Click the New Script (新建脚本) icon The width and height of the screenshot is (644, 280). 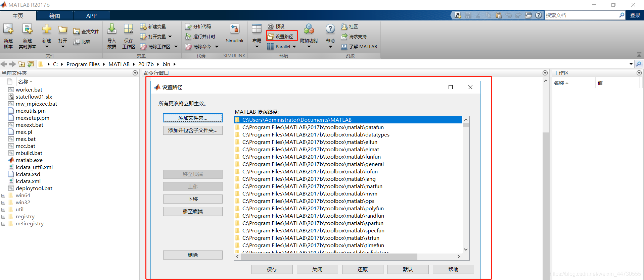pos(8,29)
